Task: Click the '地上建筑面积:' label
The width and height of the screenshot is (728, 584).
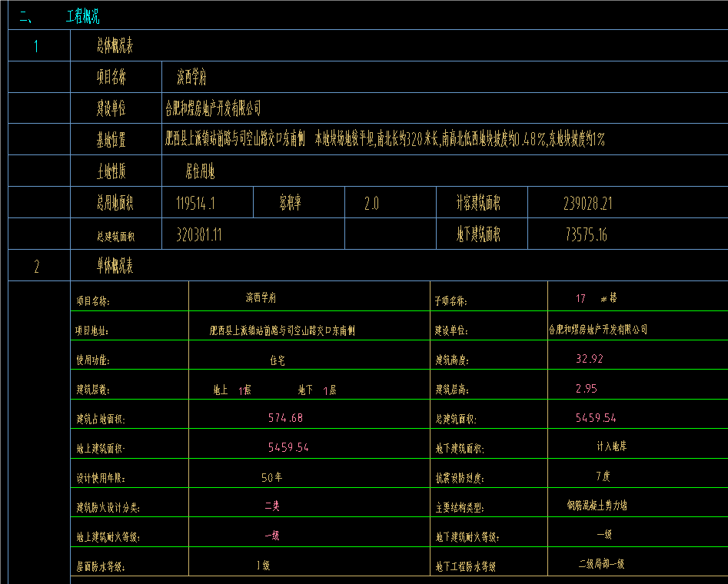Action: tap(101, 449)
